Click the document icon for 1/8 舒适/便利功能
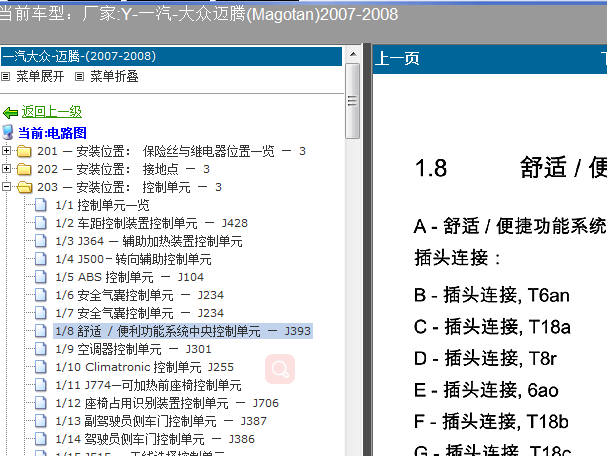The width and height of the screenshot is (607, 456). pyautogui.click(x=41, y=331)
